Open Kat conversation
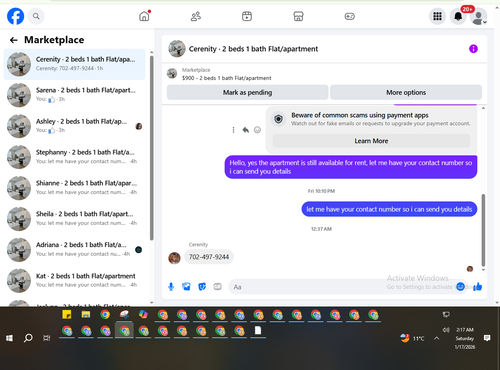 (74, 281)
